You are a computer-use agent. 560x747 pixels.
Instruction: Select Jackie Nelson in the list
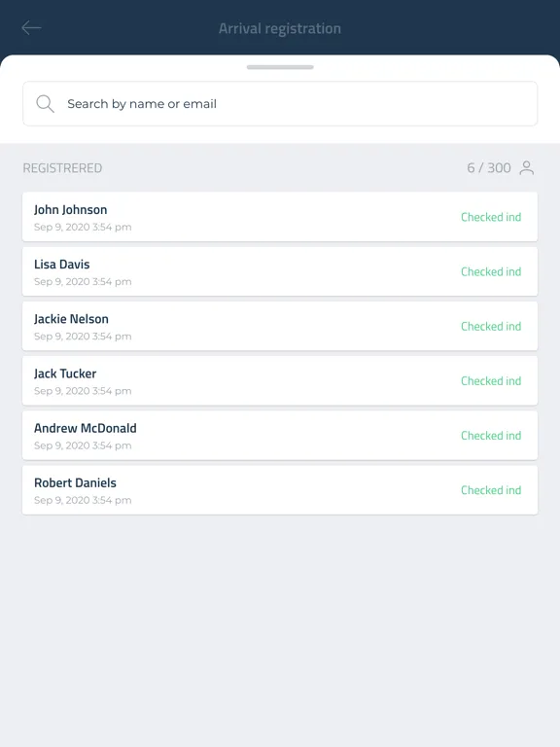pyautogui.click(x=280, y=327)
